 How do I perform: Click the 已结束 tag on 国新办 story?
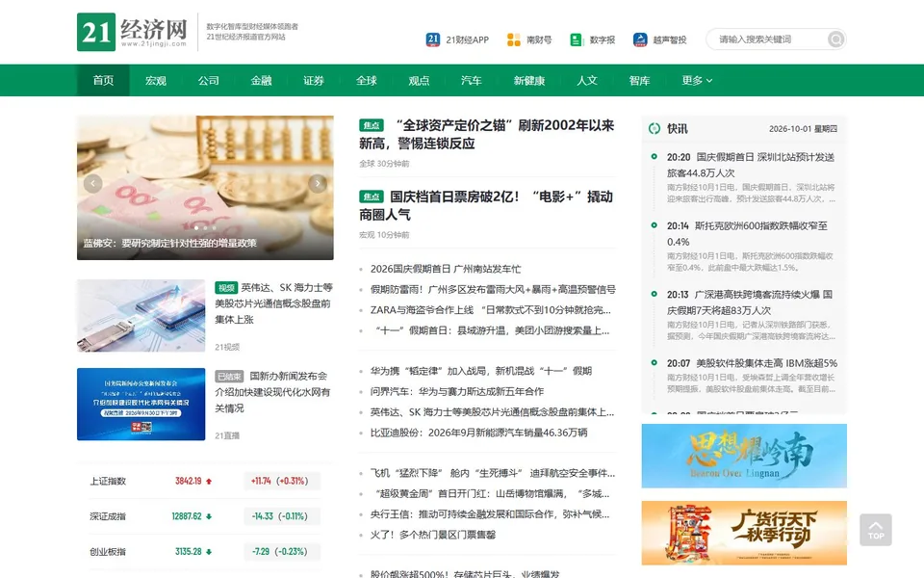pos(229,377)
